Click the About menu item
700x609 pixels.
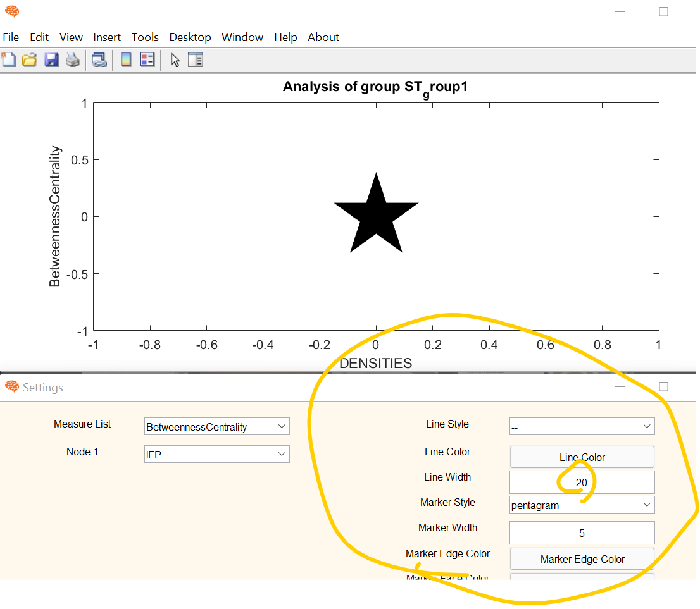(323, 37)
